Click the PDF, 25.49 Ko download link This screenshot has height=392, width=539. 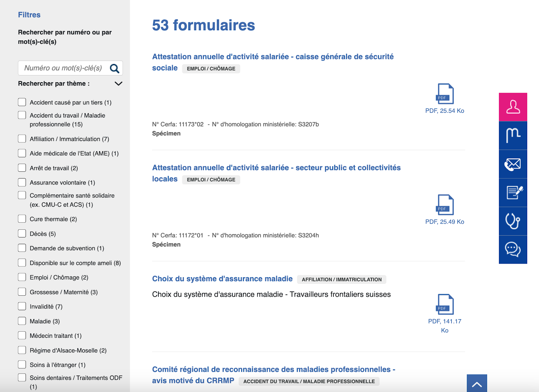(445, 222)
